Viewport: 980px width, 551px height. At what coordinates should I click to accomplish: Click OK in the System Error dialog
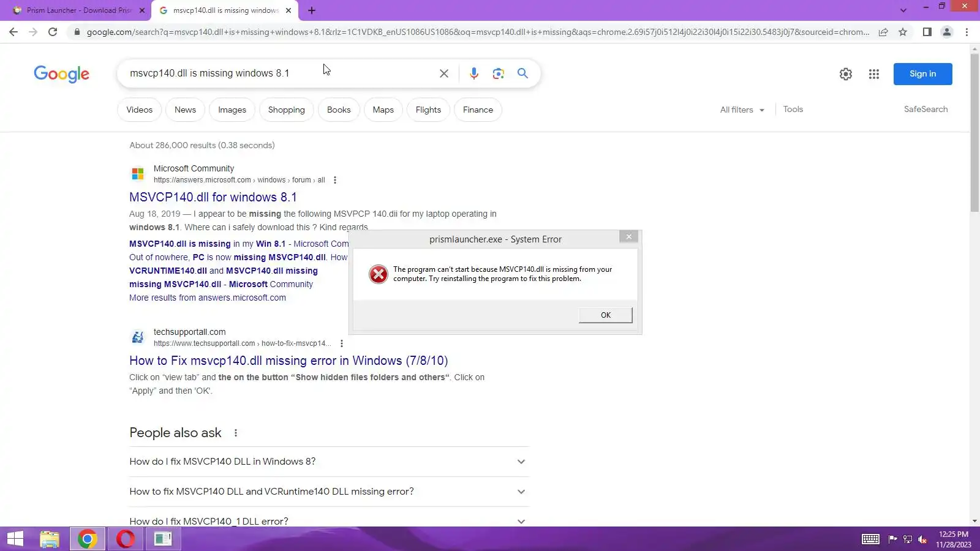pyautogui.click(x=606, y=315)
